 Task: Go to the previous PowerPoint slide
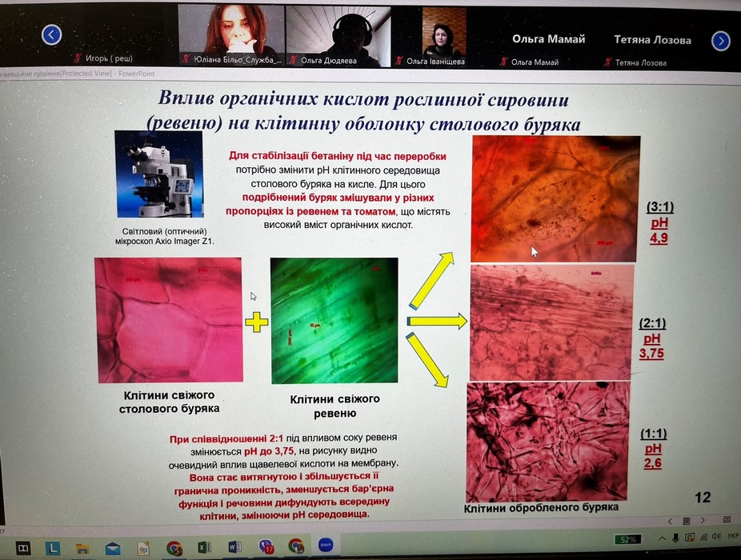[x=669, y=521]
